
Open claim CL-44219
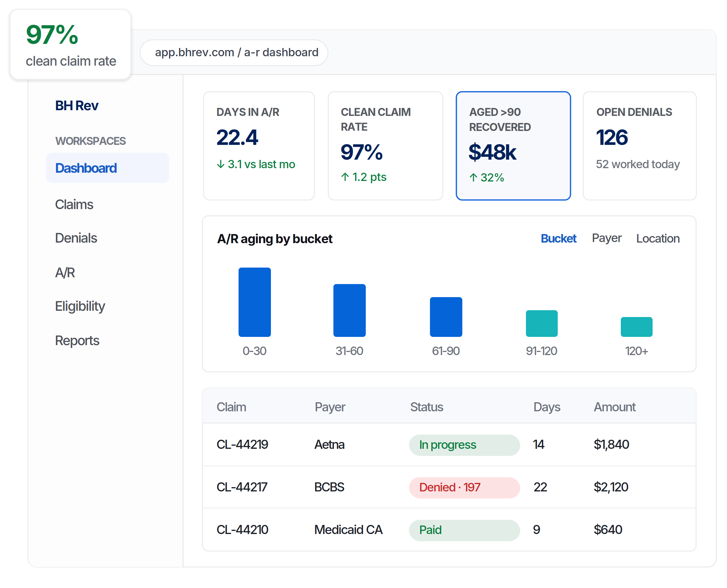point(243,444)
